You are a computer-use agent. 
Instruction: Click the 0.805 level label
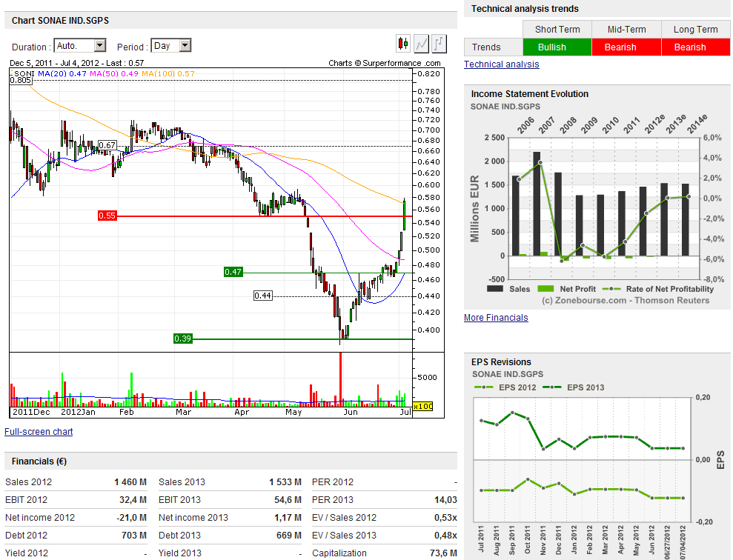point(21,80)
